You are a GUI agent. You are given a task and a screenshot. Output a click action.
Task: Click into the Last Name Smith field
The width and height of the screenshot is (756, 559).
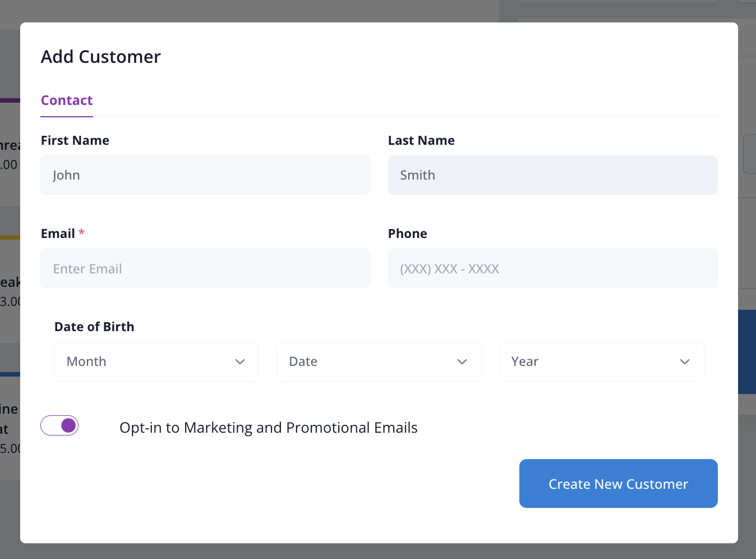pyautogui.click(x=552, y=176)
